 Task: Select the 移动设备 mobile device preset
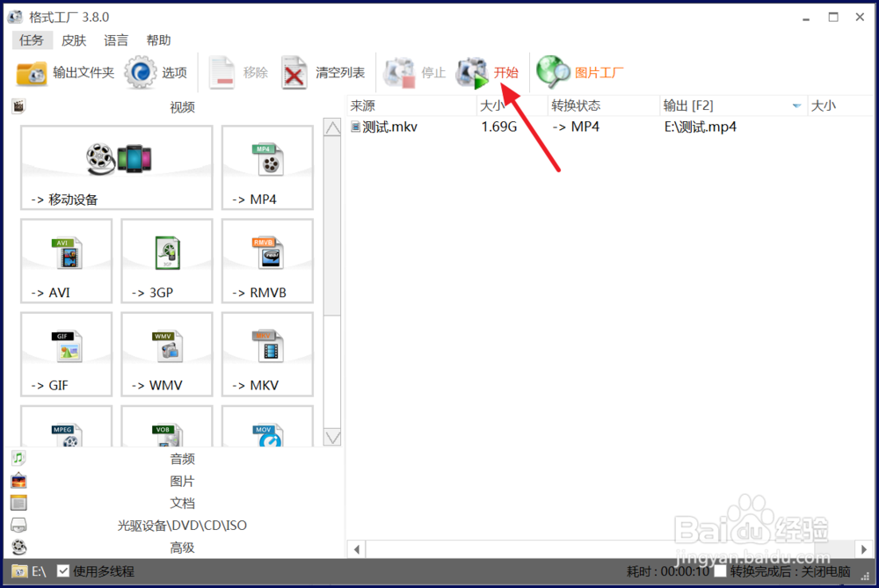point(115,167)
